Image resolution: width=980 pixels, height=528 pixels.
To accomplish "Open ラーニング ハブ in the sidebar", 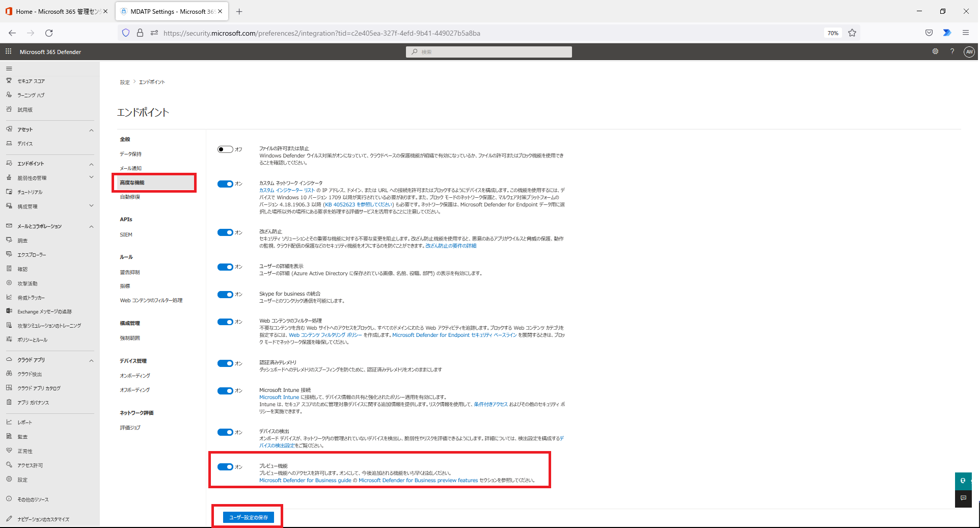I will coord(31,95).
